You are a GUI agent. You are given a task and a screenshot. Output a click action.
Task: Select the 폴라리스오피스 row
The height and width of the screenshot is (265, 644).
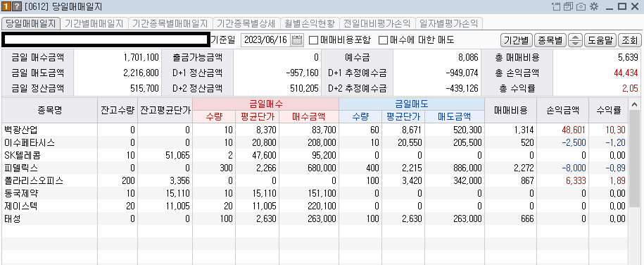pyautogui.click(x=315, y=180)
